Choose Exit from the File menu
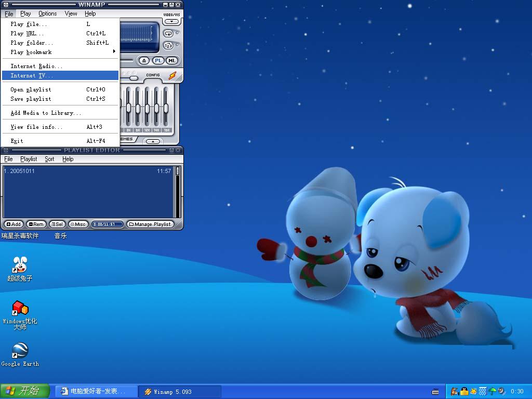 click(x=60, y=141)
